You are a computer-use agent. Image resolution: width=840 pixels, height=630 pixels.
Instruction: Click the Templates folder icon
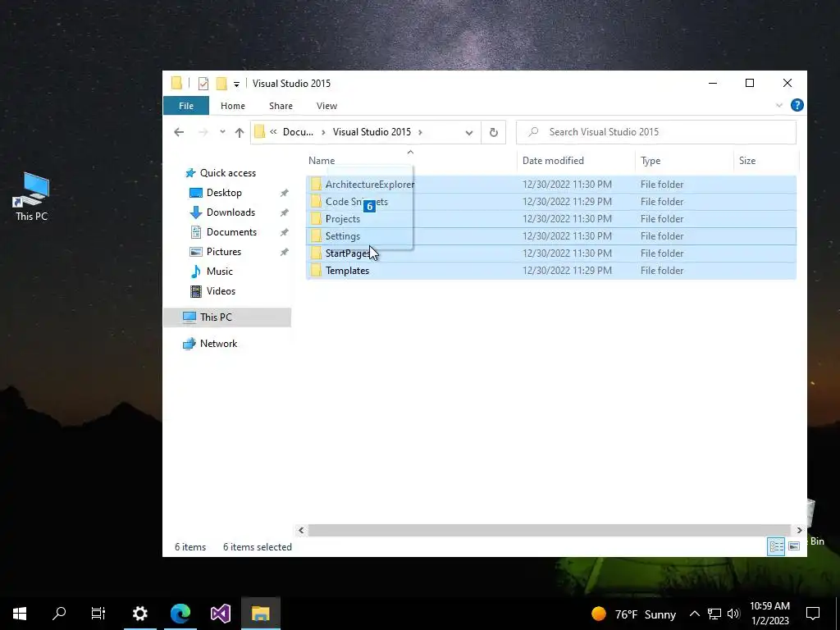tap(316, 270)
